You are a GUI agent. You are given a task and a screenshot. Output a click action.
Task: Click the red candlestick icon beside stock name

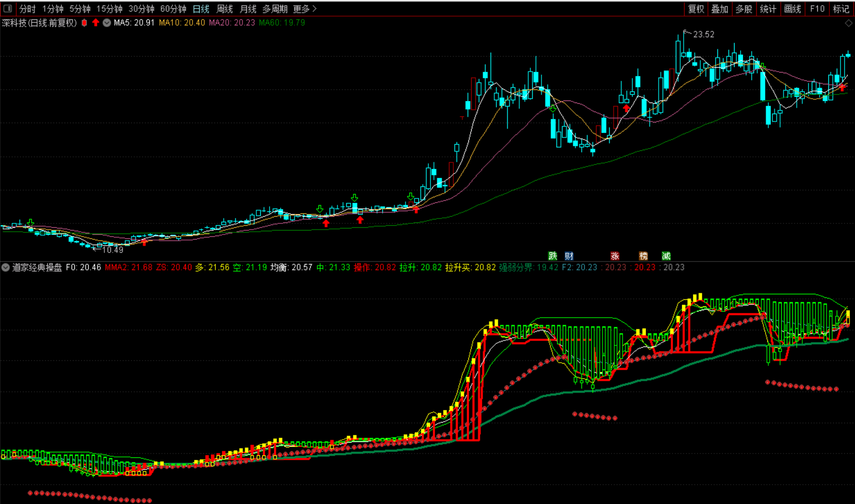click(x=84, y=23)
